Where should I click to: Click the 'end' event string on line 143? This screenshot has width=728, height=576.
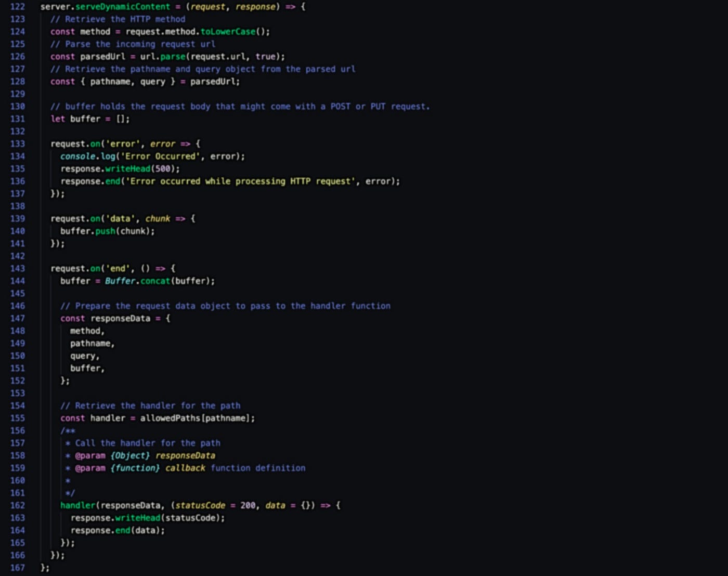[x=116, y=269]
